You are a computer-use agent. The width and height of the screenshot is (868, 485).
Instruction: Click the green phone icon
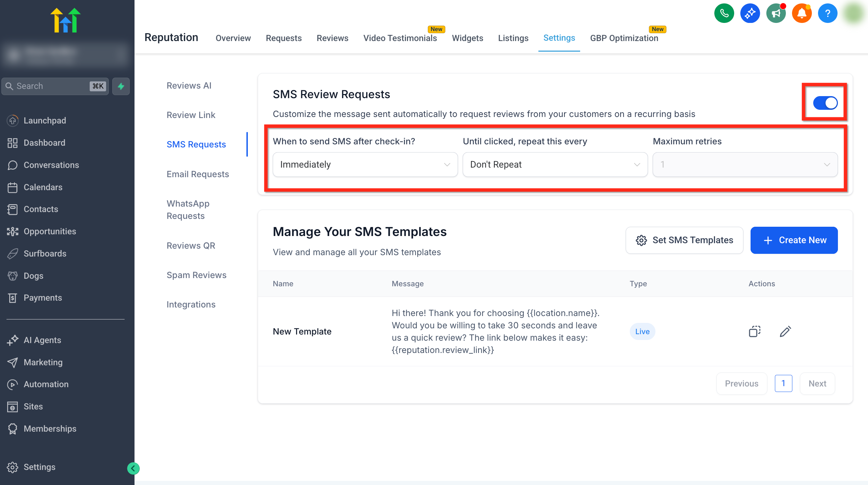pyautogui.click(x=724, y=13)
